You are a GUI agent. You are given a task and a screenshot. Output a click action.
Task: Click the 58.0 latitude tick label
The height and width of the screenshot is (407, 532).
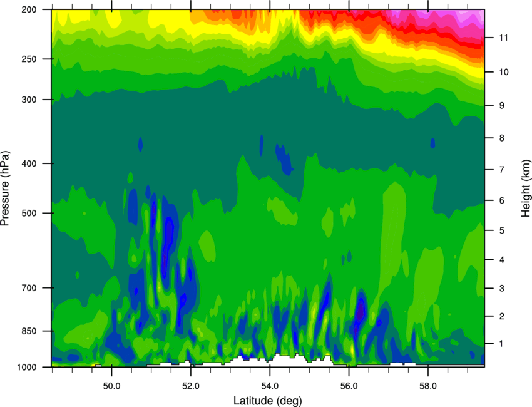pyautogui.click(x=428, y=386)
